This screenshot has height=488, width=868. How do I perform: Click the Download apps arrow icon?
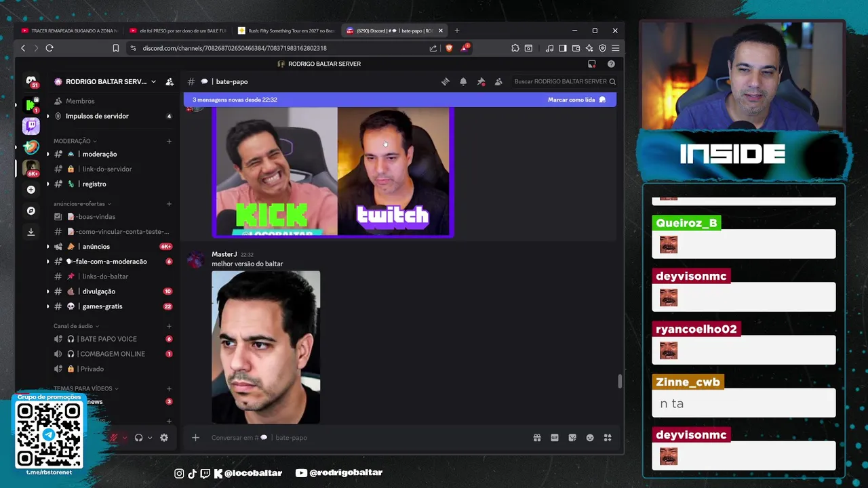31,232
